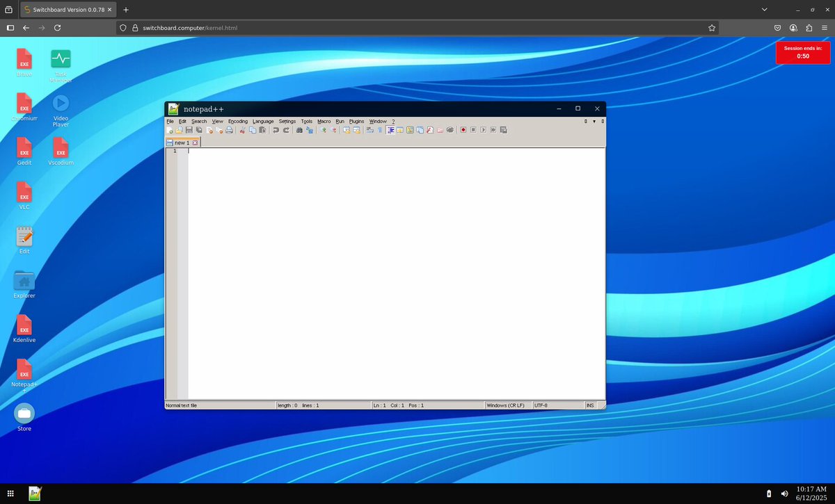Bookmark the page with the star icon
The image size is (835, 504).
(711, 28)
